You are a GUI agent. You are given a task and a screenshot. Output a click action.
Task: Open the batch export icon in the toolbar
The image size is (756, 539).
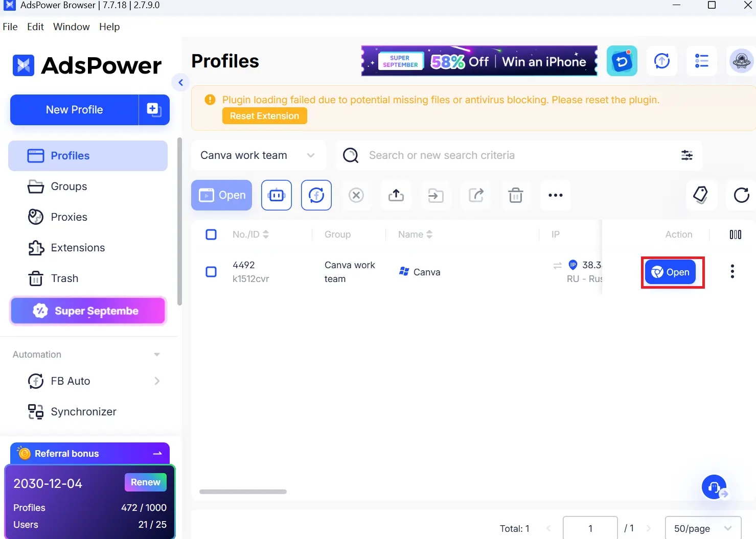pos(396,195)
